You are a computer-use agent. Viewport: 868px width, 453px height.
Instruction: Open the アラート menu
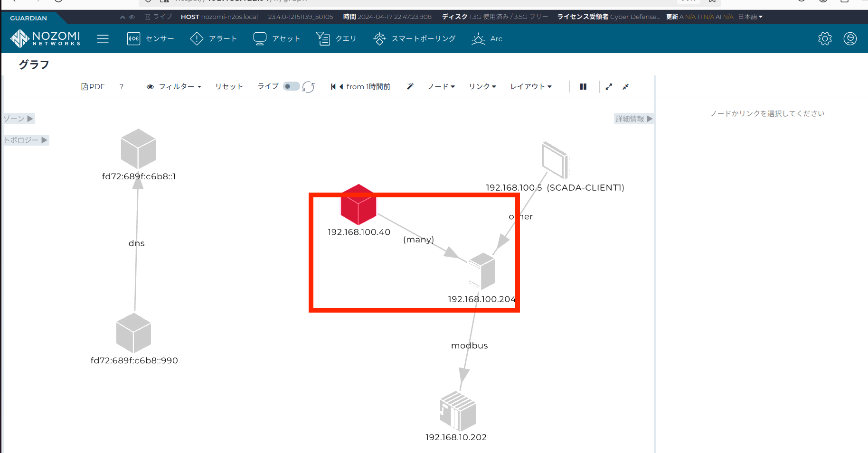pyautogui.click(x=214, y=39)
